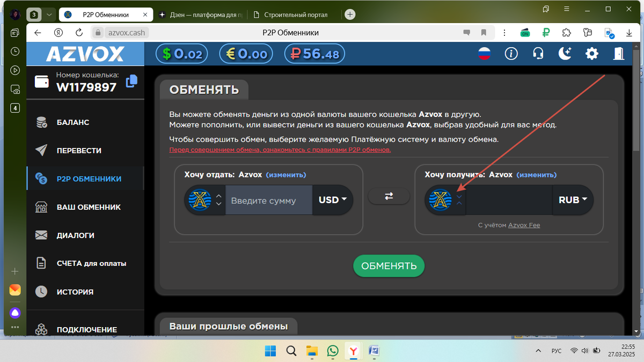Show hidden tray icons chevron
The height and width of the screenshot is (362, 644).
(x=538, y=351)
